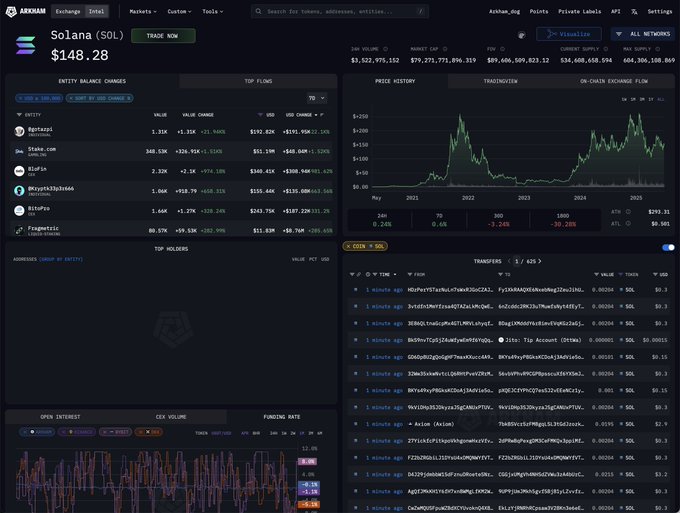
Task: Toggle the blue switch above Transfers
Action: pos(668,248)
